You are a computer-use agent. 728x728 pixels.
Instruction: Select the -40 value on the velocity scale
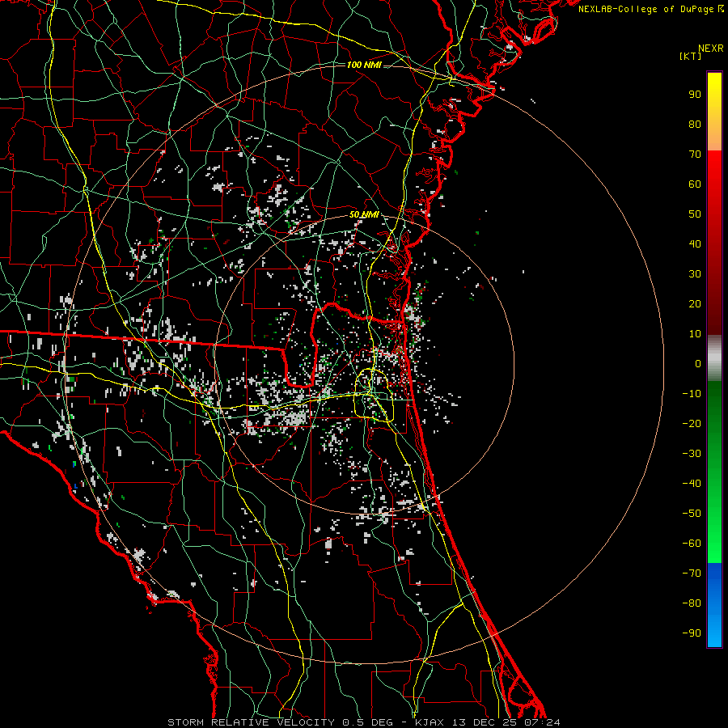coord(692,484)
